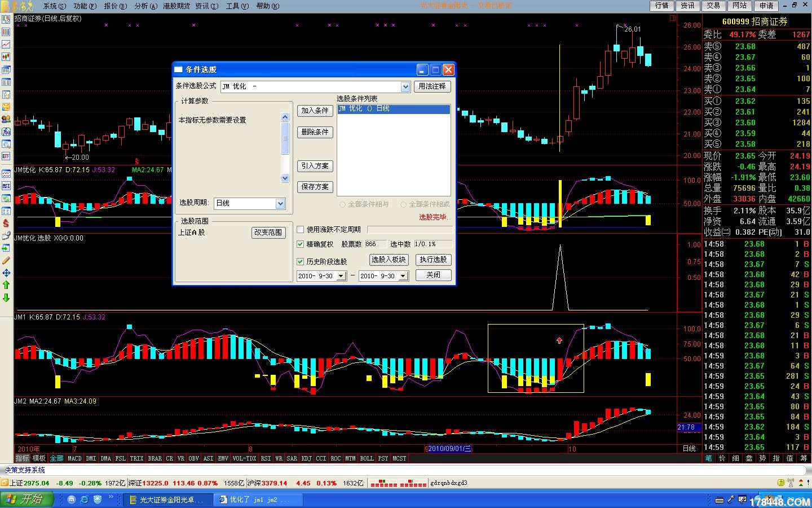
Task: Toggle the 精确复权 checkbox
Action: coord(301,244)
